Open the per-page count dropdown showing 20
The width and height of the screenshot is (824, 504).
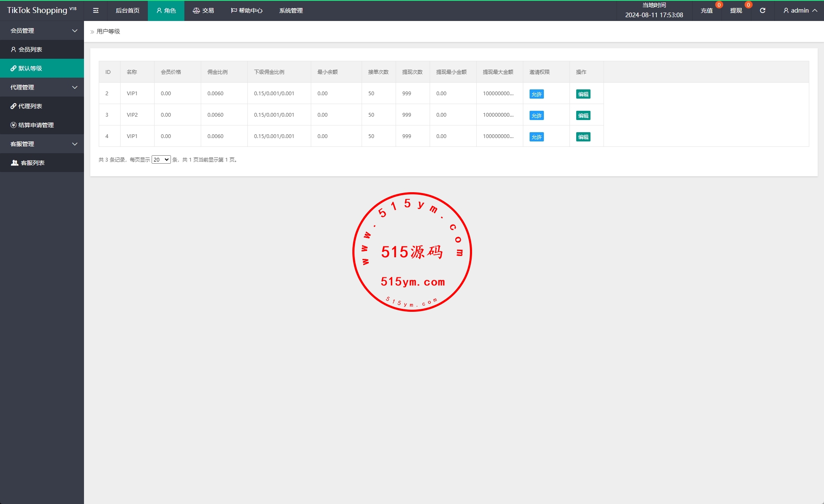161,159
